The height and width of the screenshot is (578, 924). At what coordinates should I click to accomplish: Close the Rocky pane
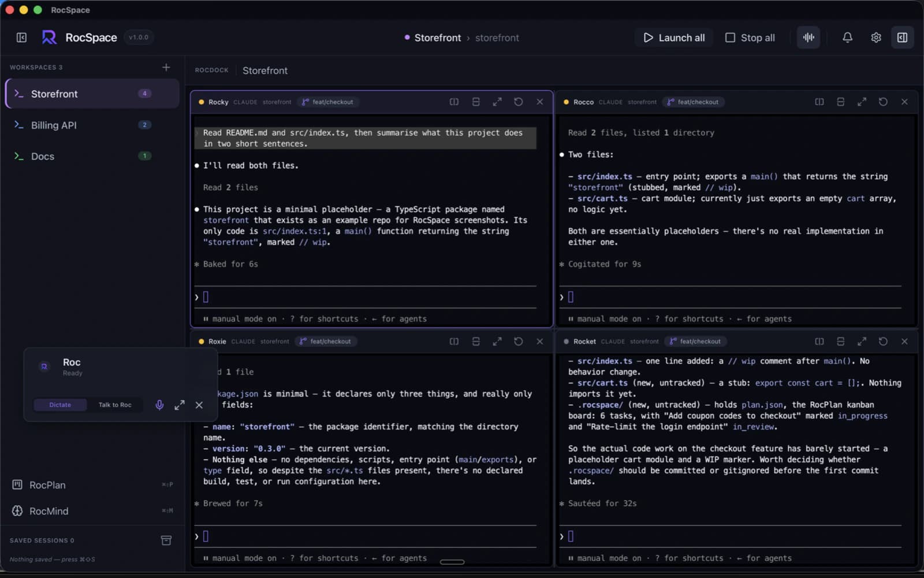[x=539, y=102]
